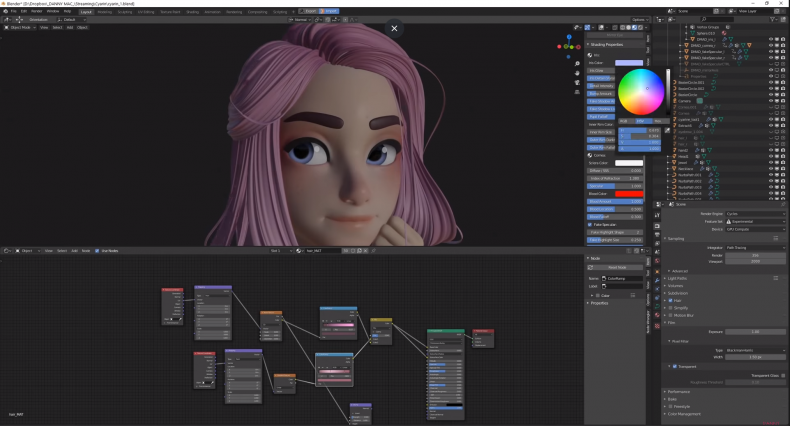Switch to the Sculpting workspace tab
The height and width of the screenshot is (426, 790).
click(x=125, y=12)
